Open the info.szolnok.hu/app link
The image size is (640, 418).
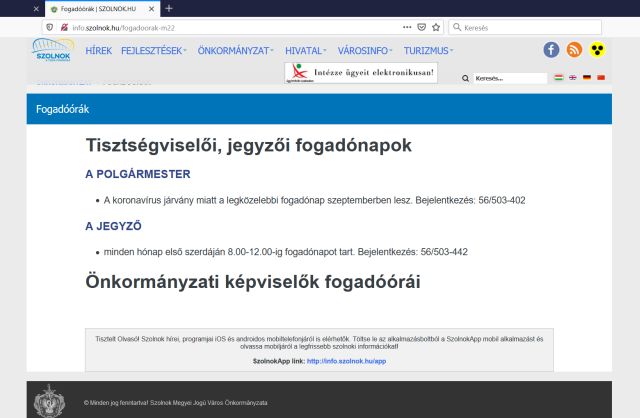(x=345, y=360)
